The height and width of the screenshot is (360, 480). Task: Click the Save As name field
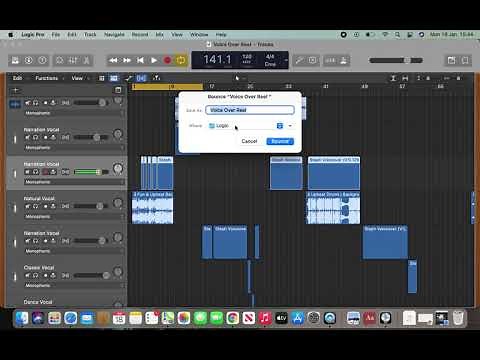coord(250,110)
